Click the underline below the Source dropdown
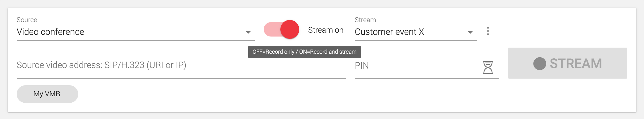The image size is (644, 119). [135, 41]
